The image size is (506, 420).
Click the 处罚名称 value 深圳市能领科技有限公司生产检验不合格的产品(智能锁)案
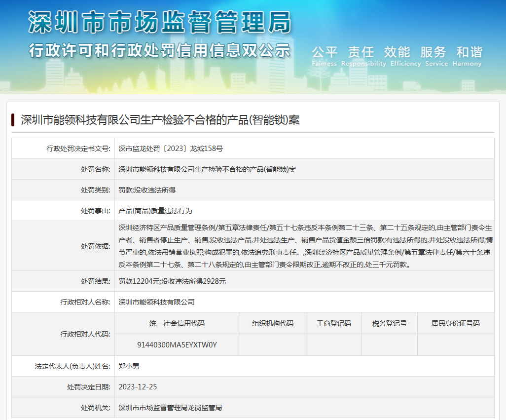207,169
